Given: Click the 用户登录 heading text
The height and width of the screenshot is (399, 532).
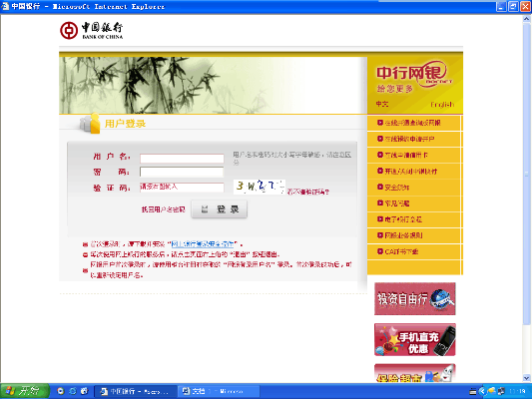Looking at the screenshot, I should (x=125, y=124).
